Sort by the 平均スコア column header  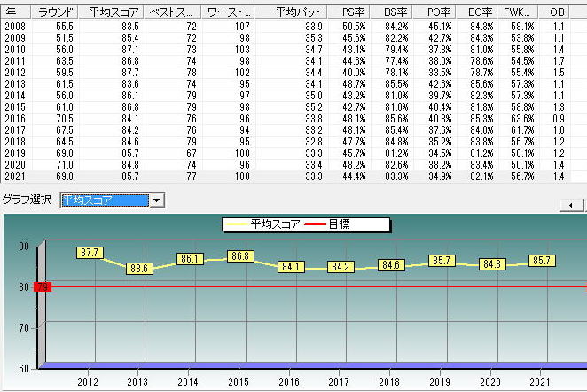click(x=111, y=12)
